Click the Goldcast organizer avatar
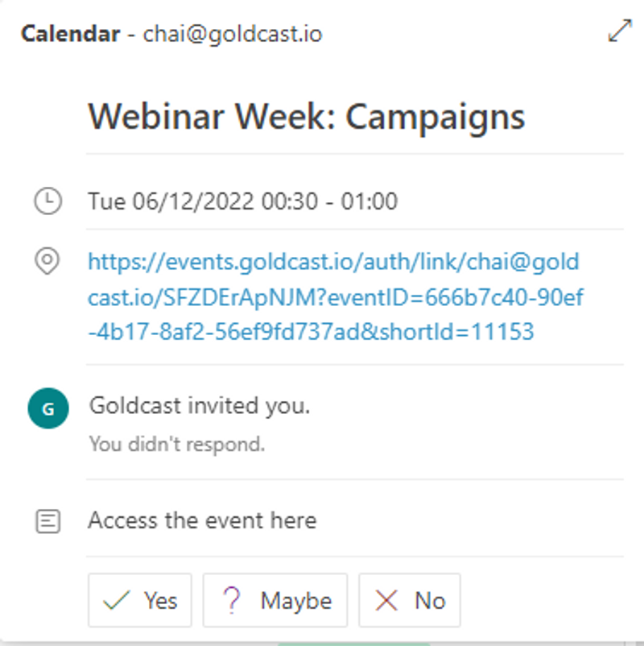This screenshot has width=644, height=646. pyautogui.click(x=47, y=408)
